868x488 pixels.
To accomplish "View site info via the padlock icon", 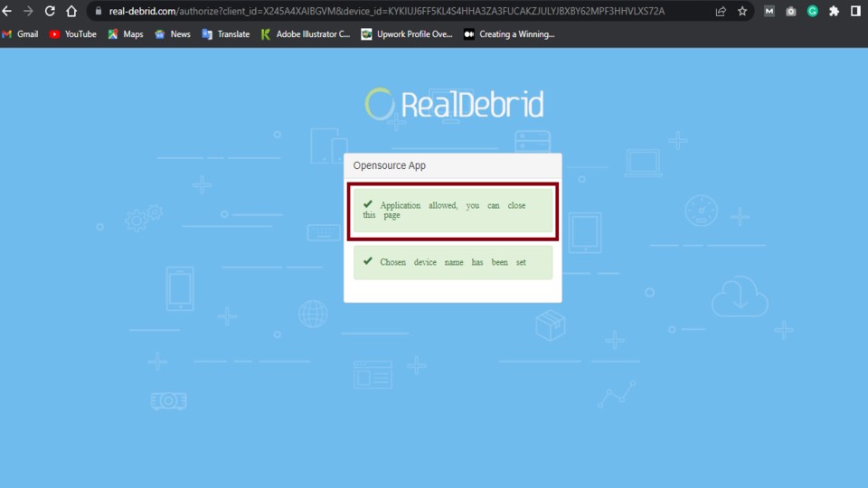I will click(99, 11).
